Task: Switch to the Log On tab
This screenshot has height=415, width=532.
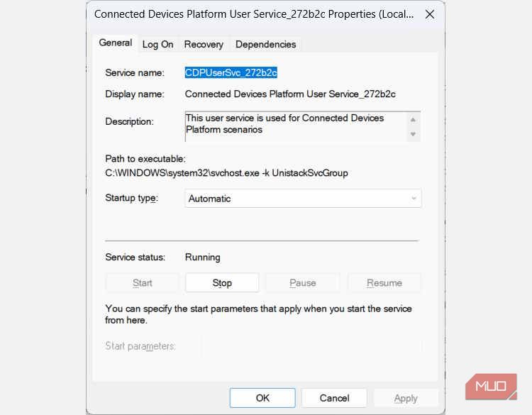Action: 157,44
